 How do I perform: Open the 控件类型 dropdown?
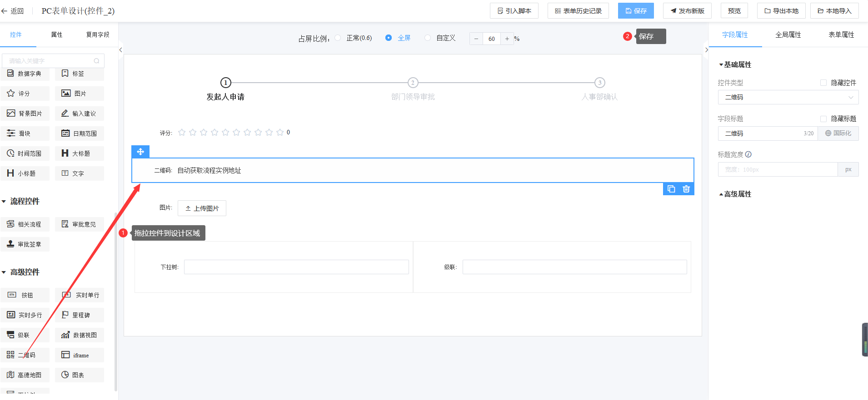click(788, 97)
